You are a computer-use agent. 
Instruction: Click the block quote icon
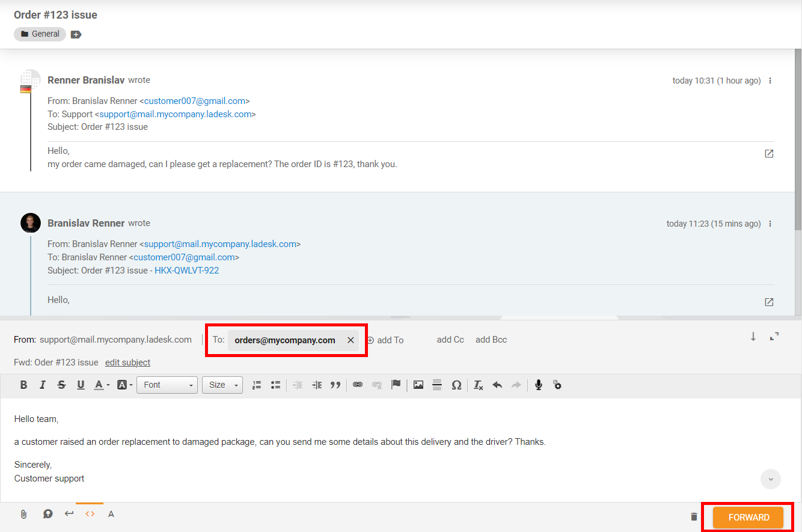[x=335, y=385]
